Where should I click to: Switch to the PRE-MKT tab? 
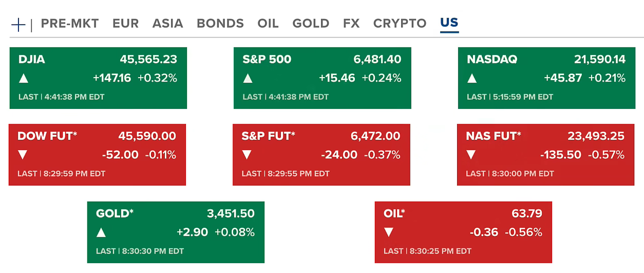70,24
